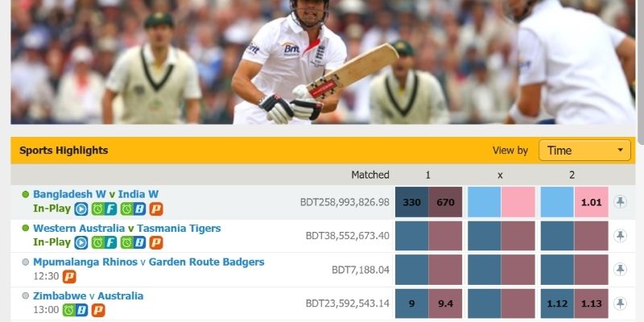Screen dimensions: 644x322
Task: Open Bangladesh W v India W match
Action: tap(96, 194)
